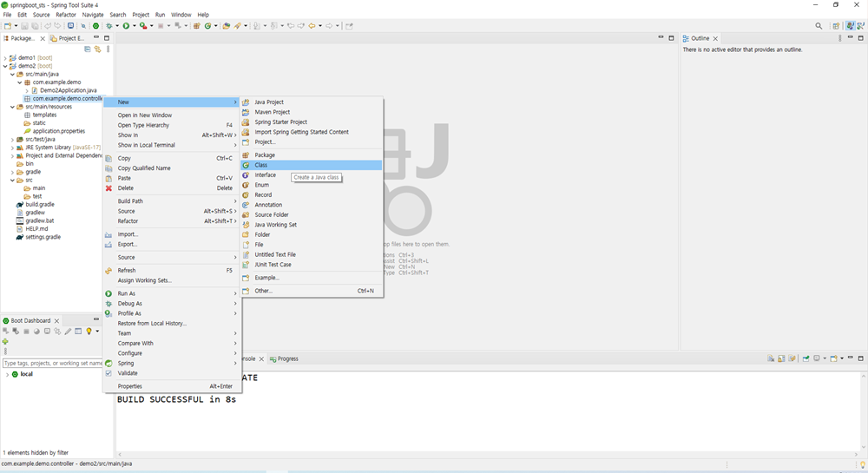868x473 pixels.
Task: Collapse the demo2 project node
Action: [5, 66]
